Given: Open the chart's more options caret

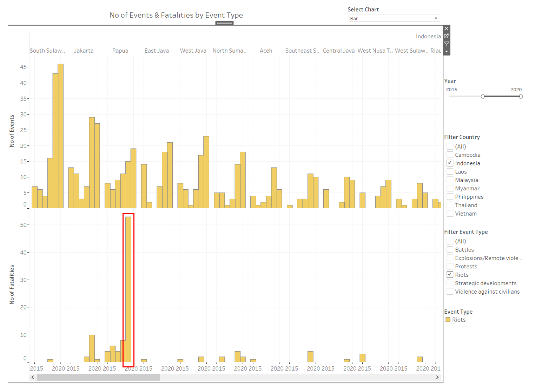Looking at the screenshot, I should click(446, 52).
